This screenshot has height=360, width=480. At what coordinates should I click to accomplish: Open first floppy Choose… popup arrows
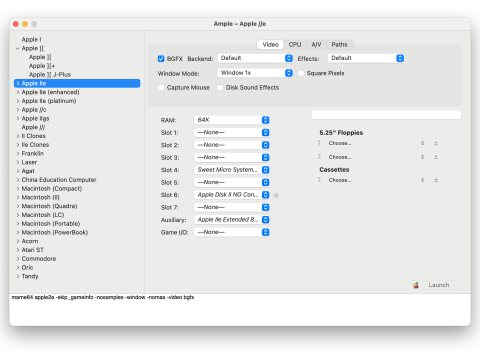tap(422, 143)
